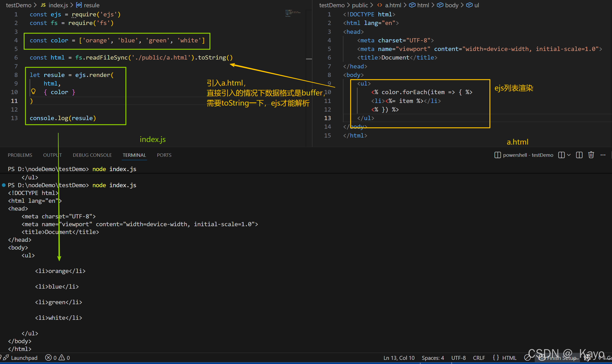
Task: Kill terminal with the trash icon
Action: point(591,155)
